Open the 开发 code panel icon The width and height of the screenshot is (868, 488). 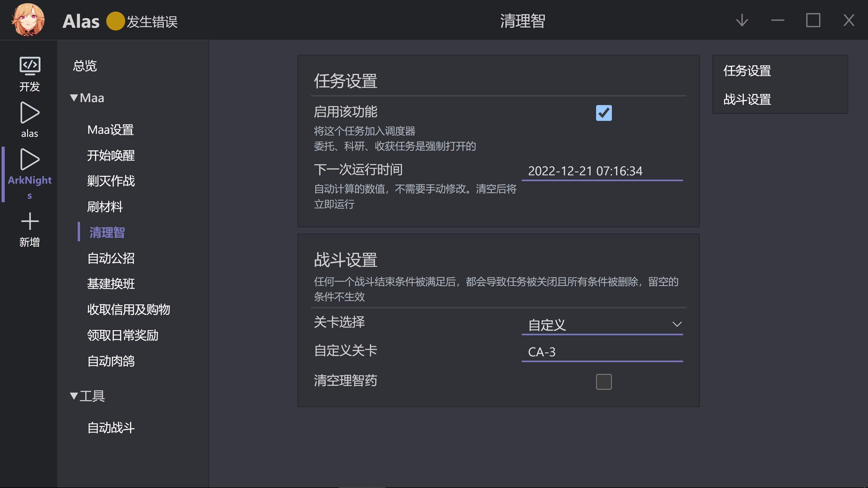[x=30, y=65]
